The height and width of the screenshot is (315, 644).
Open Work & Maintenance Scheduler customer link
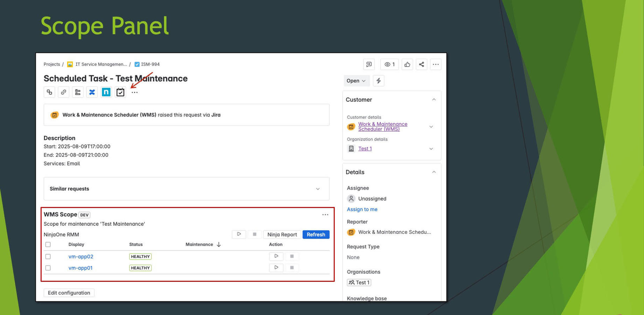(383, 127)
